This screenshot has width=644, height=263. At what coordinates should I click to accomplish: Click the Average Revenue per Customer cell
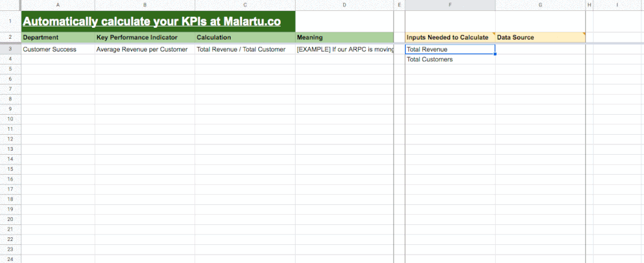[x=145, y=49]
